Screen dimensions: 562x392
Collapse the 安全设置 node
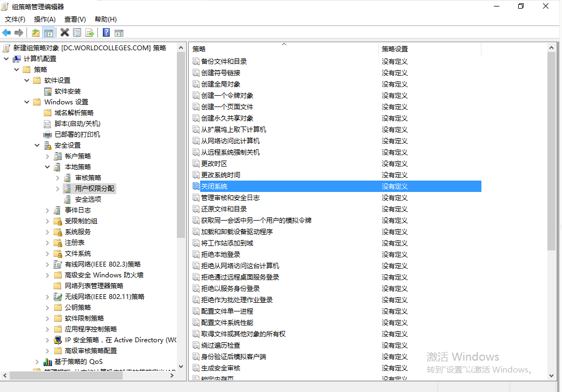click(37, 145)
